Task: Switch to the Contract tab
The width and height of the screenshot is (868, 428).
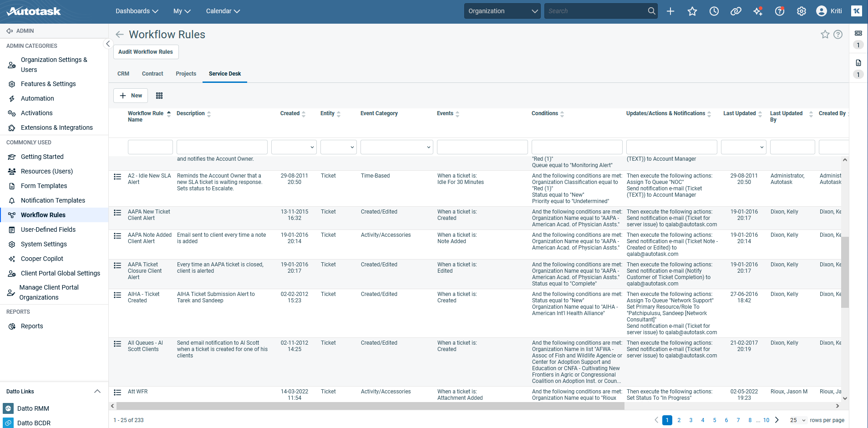Action: pos(152,74)
